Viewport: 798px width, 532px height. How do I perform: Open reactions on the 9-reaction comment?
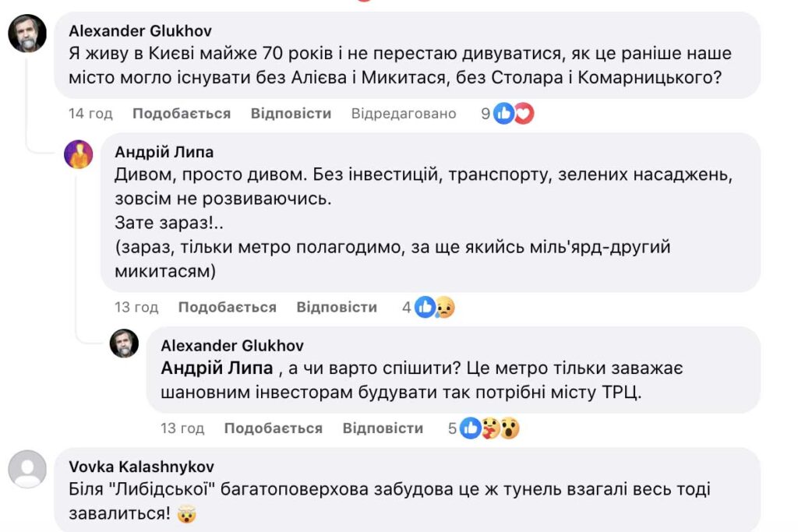[507, 114]
